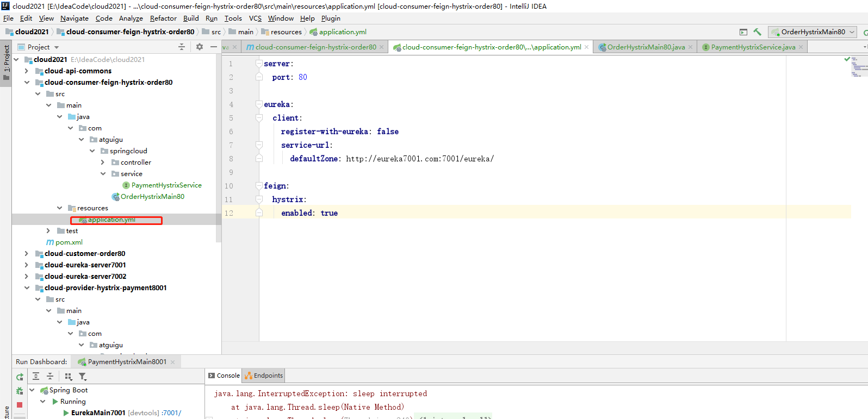The height and width of the screenshot is (419, 868).
Task: Hide the Project tool window with minimize icon
Action: tap(214, 47)
